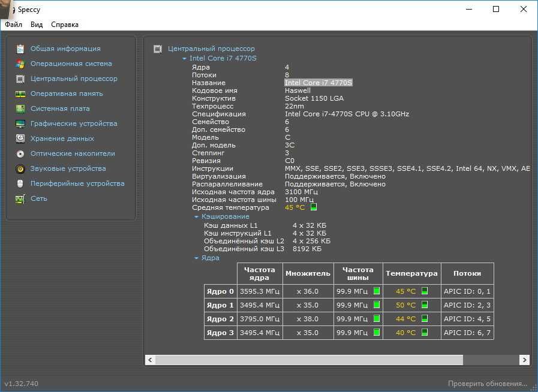Open Оптические накопители section
The width and height of the screenshot is (538, 392).
click(x=73, y=153)
